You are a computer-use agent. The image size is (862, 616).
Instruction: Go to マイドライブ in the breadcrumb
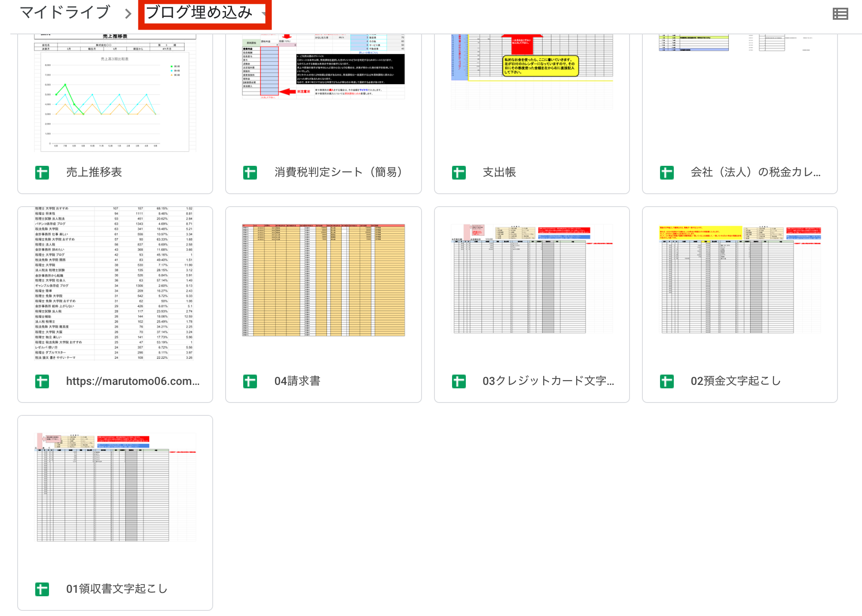point(65,12)
